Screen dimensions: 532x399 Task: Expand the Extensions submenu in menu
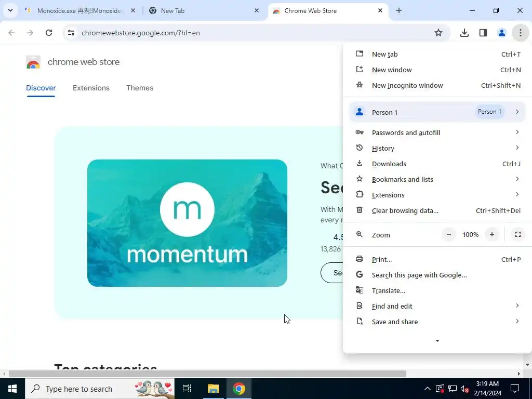tap(437, 195)
